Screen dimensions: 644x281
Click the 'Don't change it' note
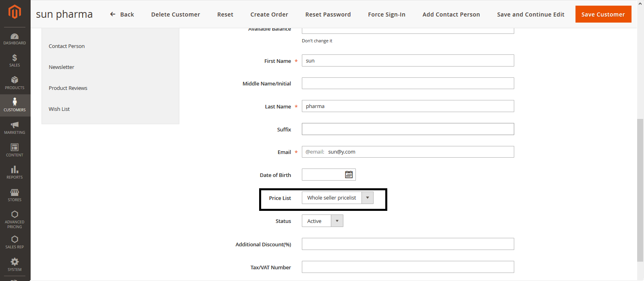pyautogui.click(x=317, y=41)
